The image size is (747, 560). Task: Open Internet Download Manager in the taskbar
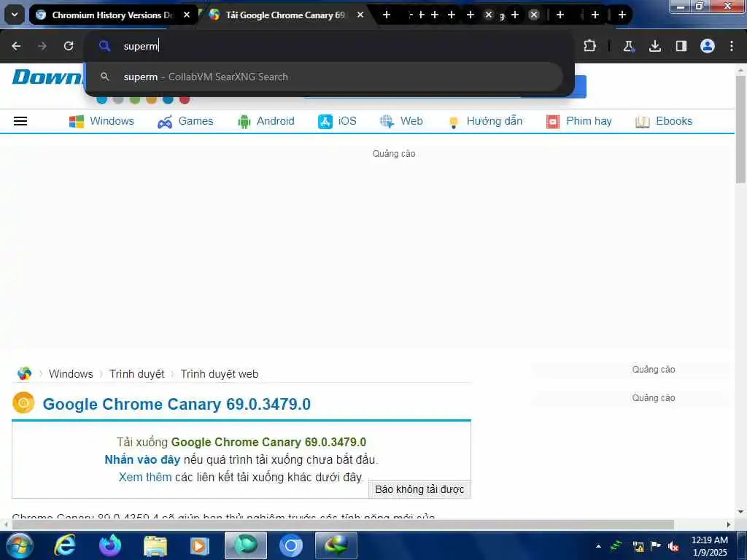[336, 545]
